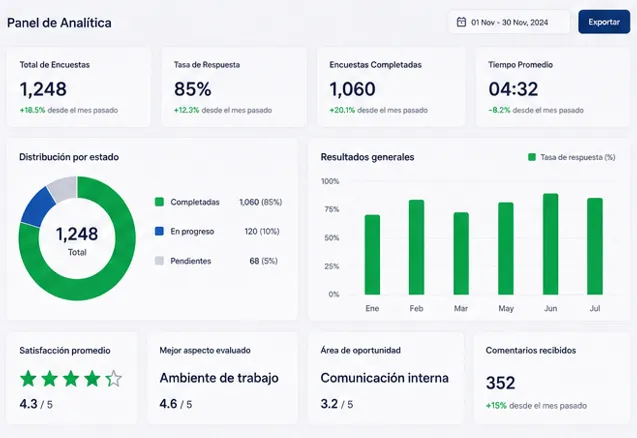Screen dimensions: 637x438
Task: Click the -8.2% change indicator
Action: pyautogui.click(x=499, y=110)
